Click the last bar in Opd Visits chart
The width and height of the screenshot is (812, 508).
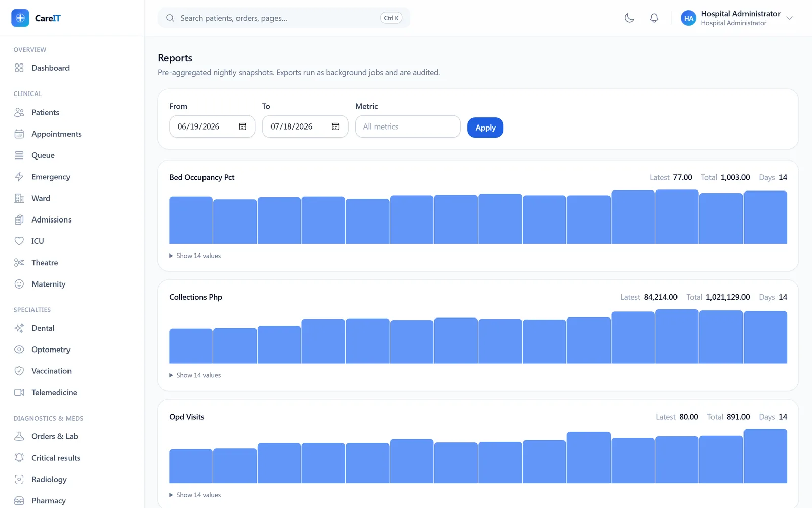[x=765, y=456]
